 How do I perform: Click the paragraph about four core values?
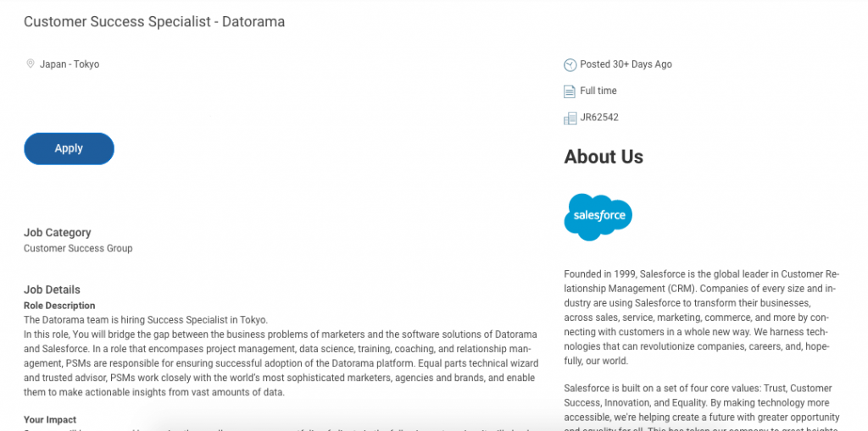pos(702,407)
